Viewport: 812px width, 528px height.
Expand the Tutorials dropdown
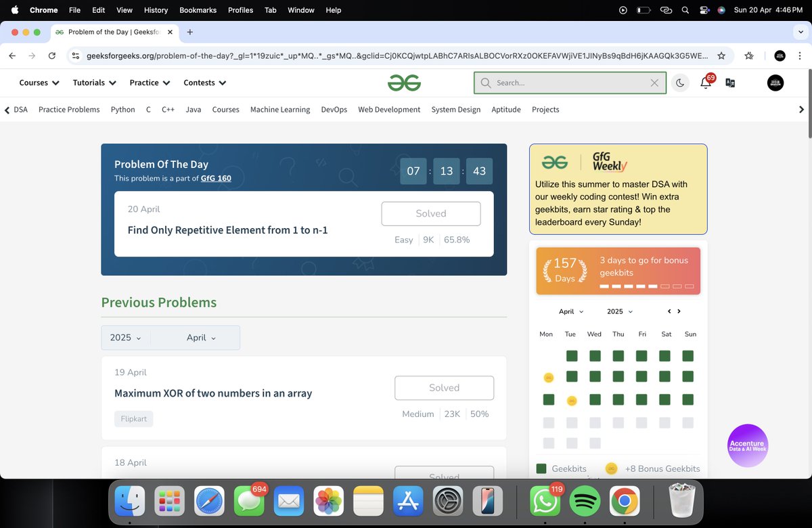click(95, 83)
